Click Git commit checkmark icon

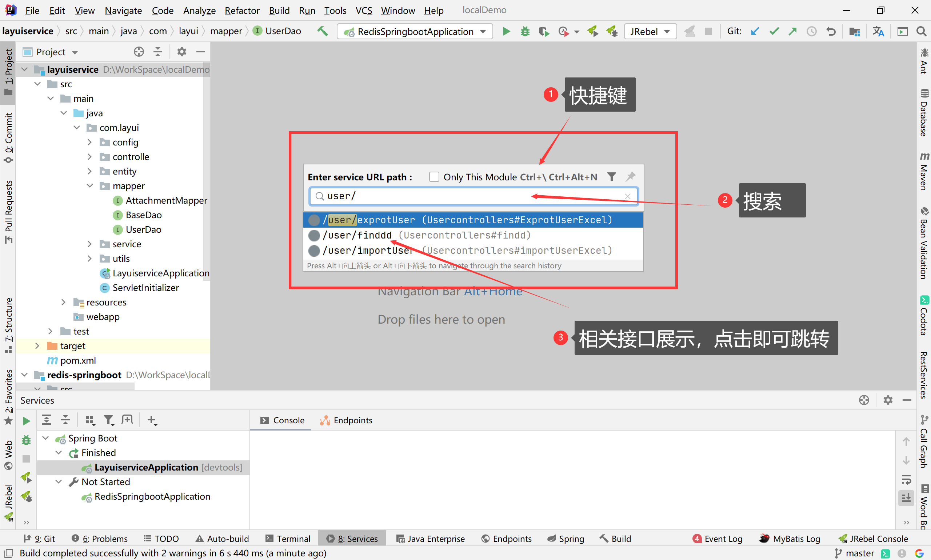point(774,31)
